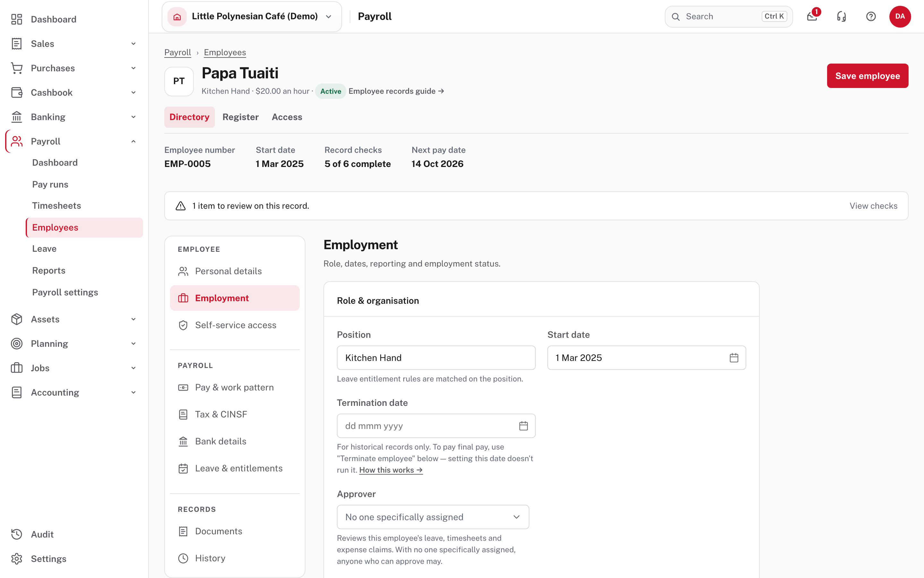Open the Bank details section

coord(235,441)
